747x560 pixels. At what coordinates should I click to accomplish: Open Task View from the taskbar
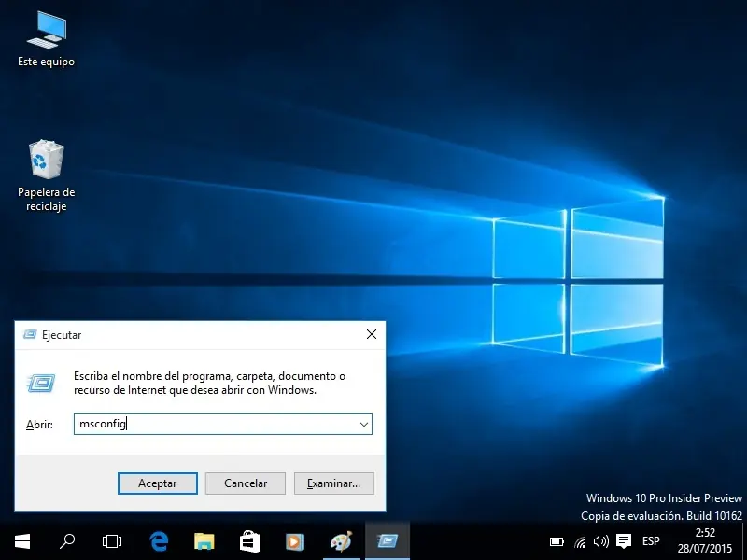coord(112,541)
